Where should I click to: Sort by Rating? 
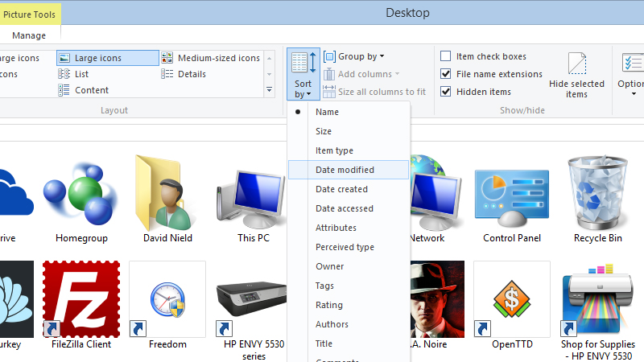(349, 305)
